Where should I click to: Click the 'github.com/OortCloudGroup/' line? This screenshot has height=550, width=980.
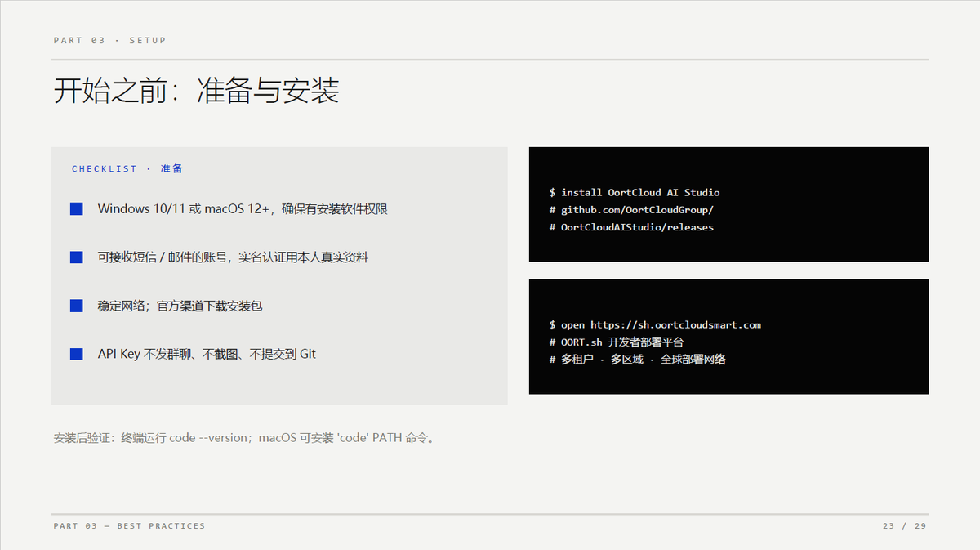click(631, 210)
